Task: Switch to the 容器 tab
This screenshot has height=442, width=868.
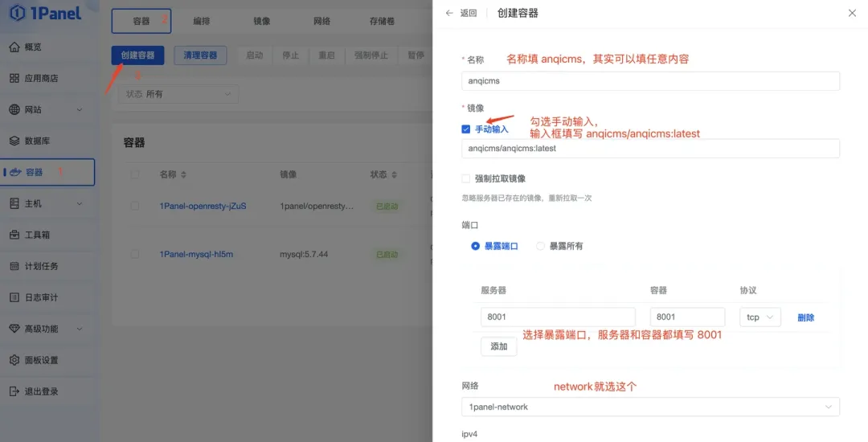Action: click(141, 21)
